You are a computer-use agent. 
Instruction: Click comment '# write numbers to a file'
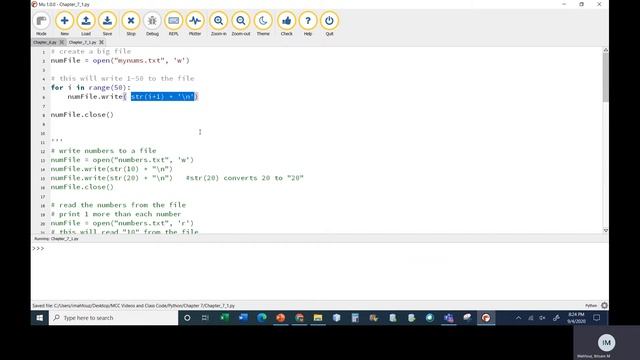coord(103,151)
